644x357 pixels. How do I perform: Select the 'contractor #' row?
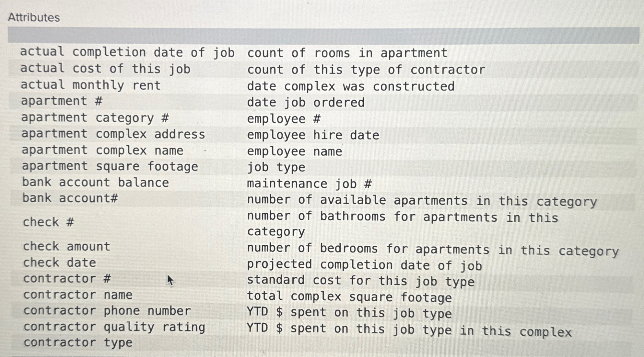[x=67, y=279]
